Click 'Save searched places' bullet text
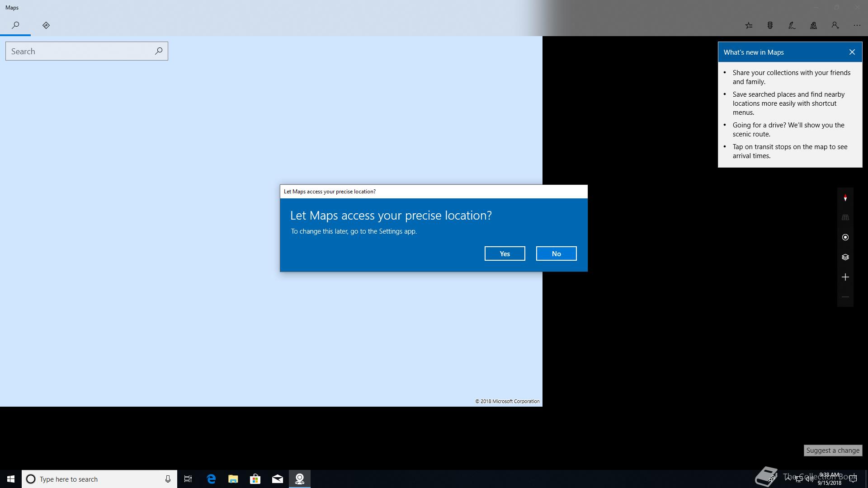The height and width of the screenshot is (488, 868). (x=789, y=103)
